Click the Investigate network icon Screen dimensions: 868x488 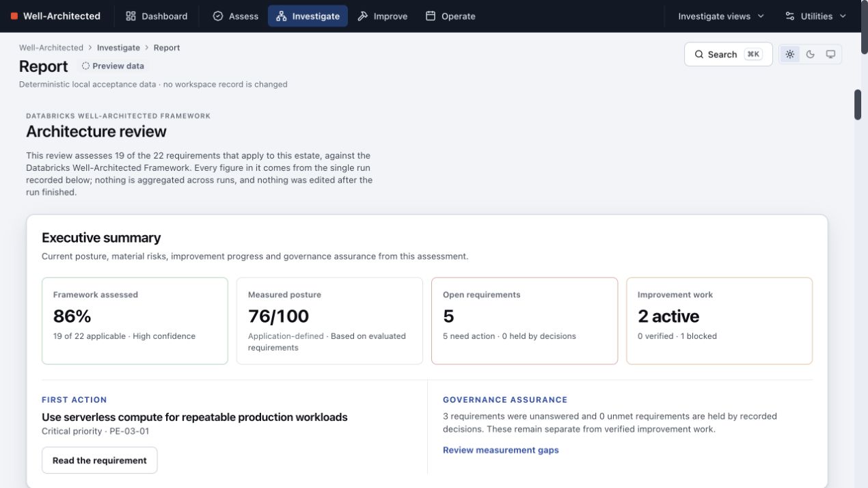coord(282,16)
